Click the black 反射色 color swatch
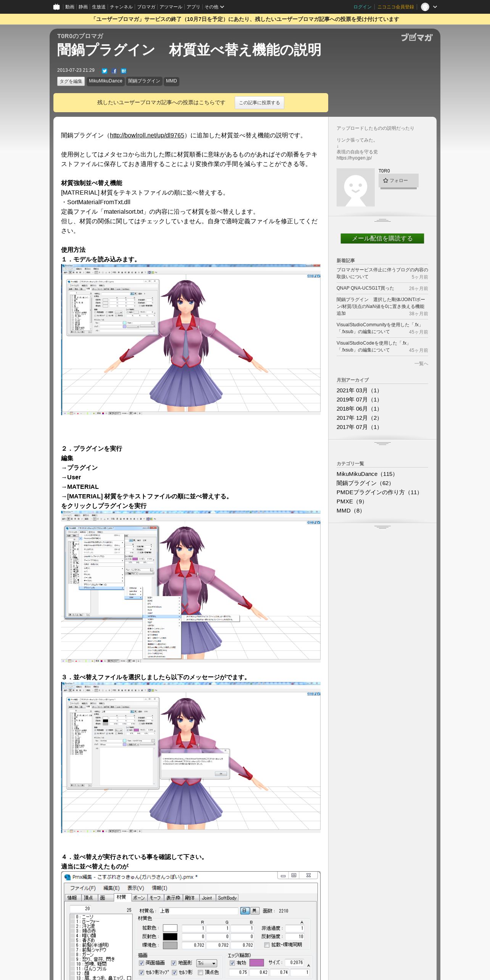490x980 pixels. pos(170,936)
